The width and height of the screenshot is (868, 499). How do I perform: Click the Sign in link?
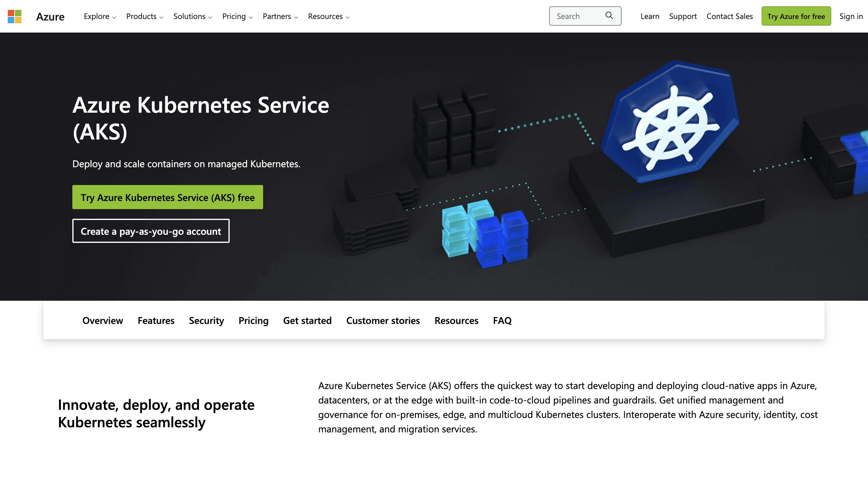pyautogui.click(x=851, y=15)
